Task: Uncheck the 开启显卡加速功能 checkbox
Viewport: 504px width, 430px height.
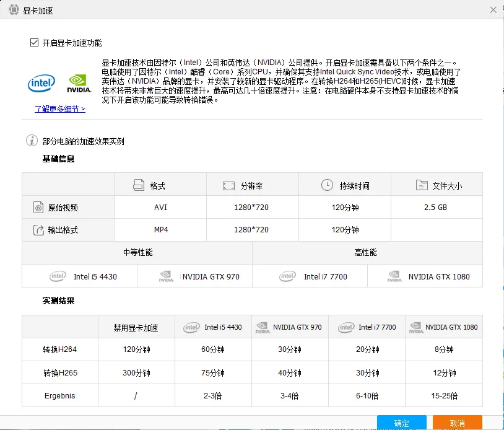Action: 35,43
